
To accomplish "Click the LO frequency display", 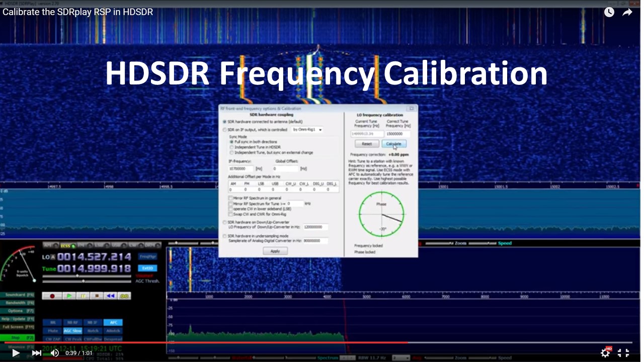I will tap(94, 256).
